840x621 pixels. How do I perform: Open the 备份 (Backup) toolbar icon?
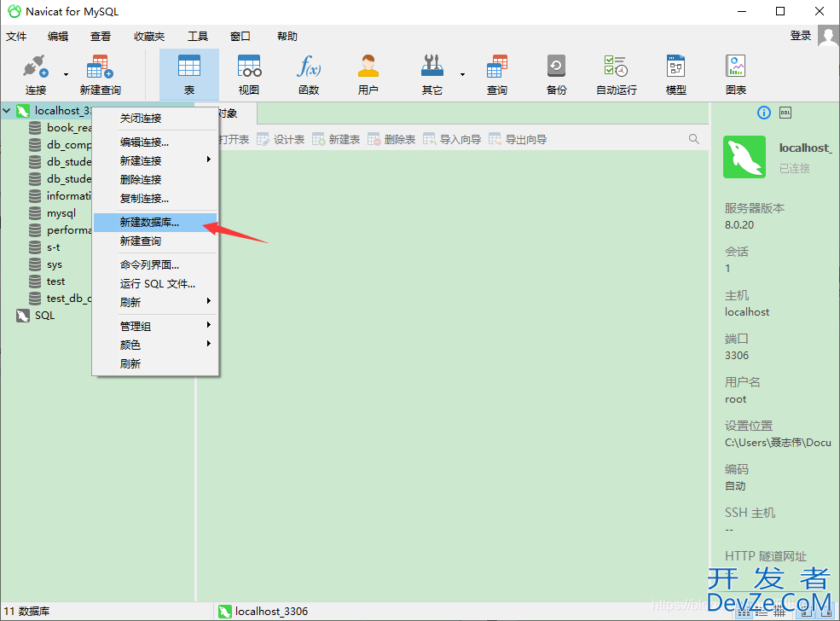(556, 74)
